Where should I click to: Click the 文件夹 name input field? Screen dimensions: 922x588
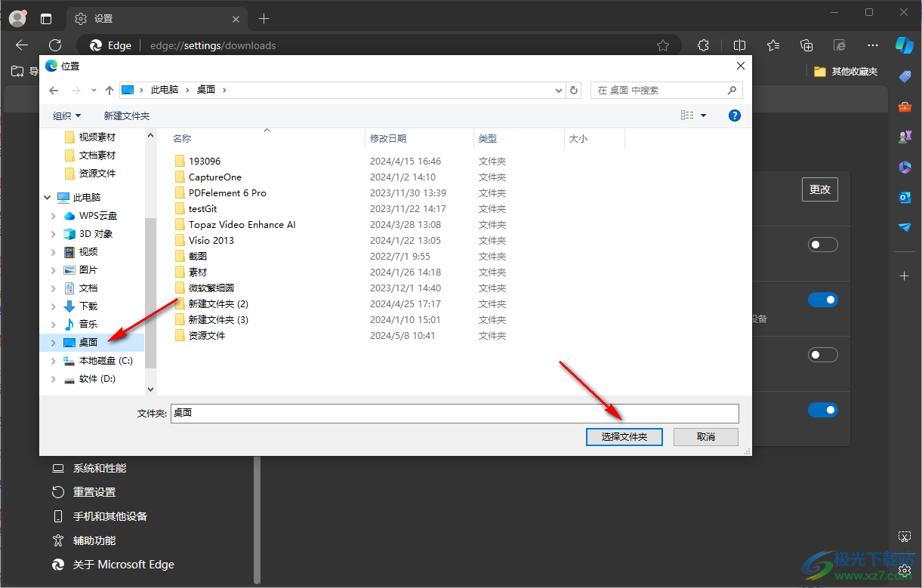pos(455,413)
